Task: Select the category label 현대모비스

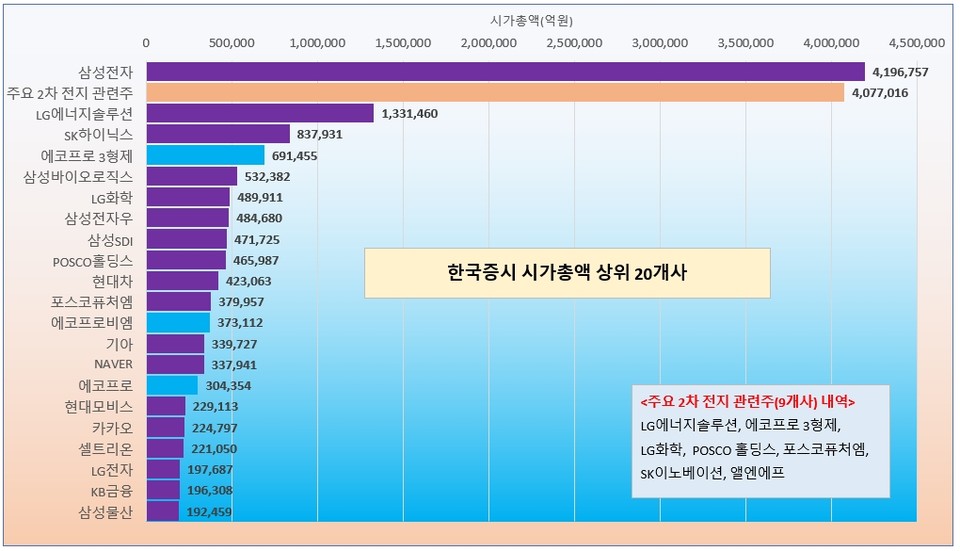Action: [99, 407]
